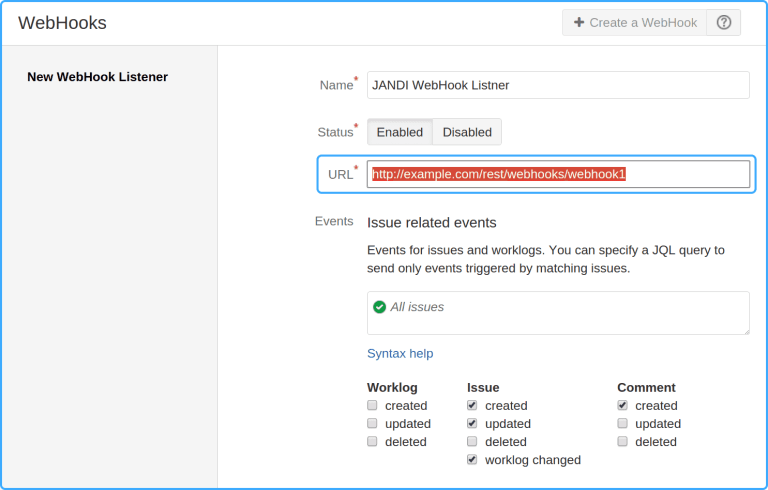The width and height of the screenshot is (768, 490).
Task: Enable Comment deleted checkbox
Action: [x=622, y=442]
